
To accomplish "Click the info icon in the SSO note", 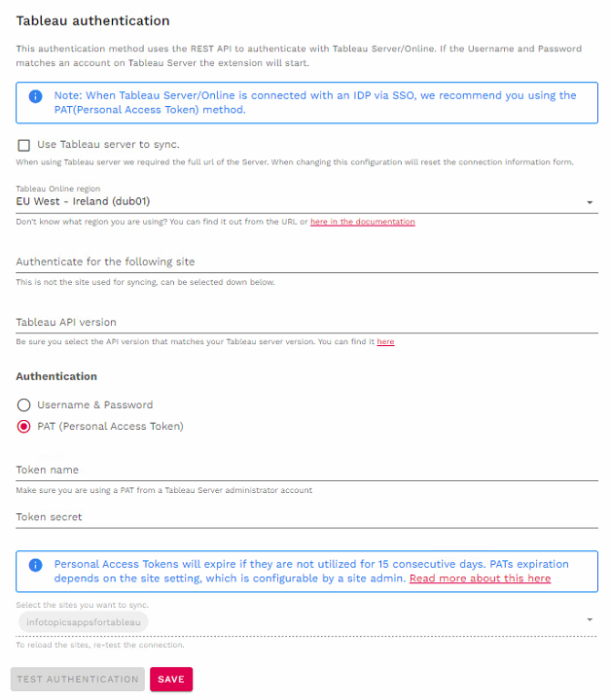I will (x=35, y=96).
